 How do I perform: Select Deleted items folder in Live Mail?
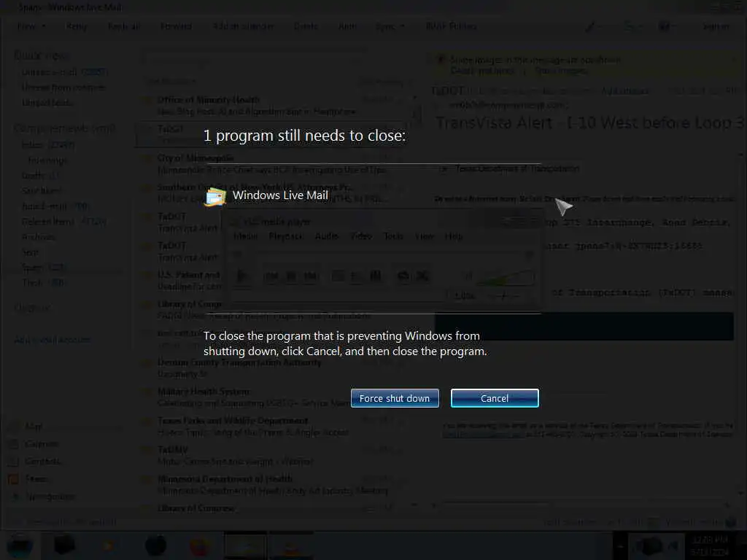(64, 222)
